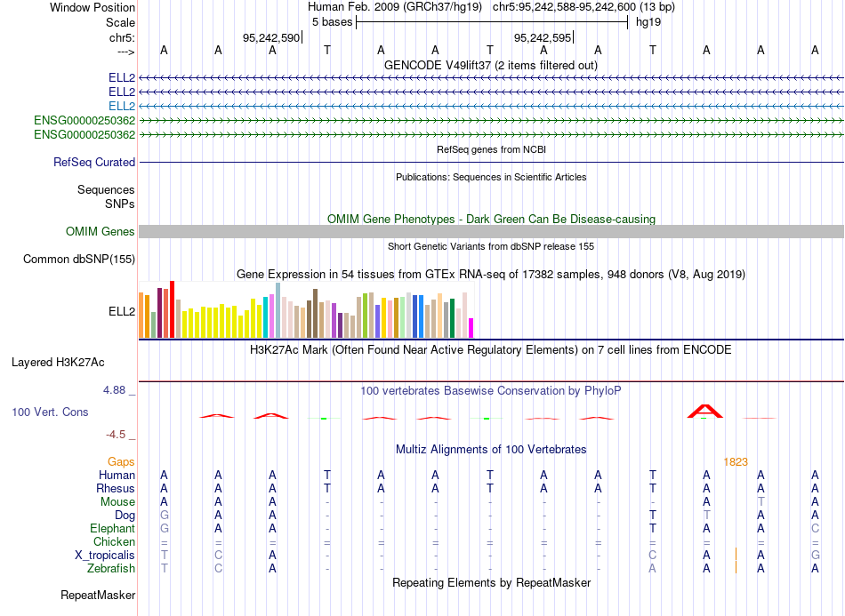
Task: Click Human Feb. 2009 (GRCh37/hg19) assembly text
Action: 394,7
